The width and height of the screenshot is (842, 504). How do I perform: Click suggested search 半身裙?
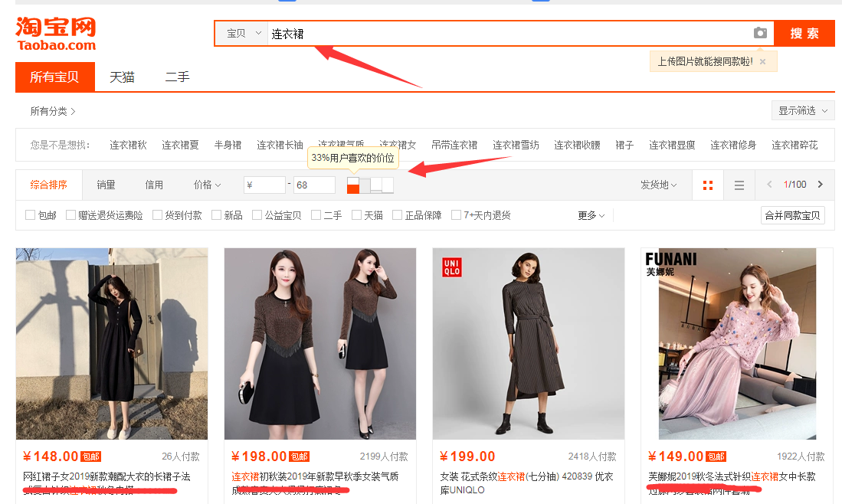tap(228, 145)
